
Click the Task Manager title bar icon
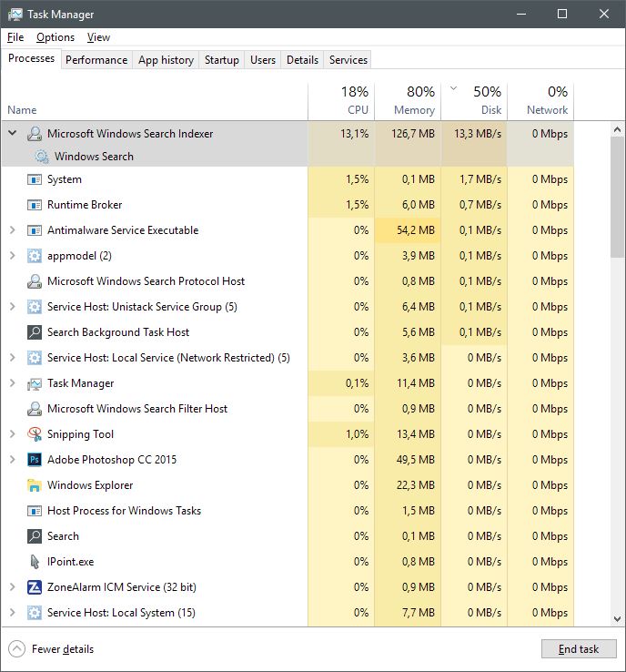tap(15, 15)
